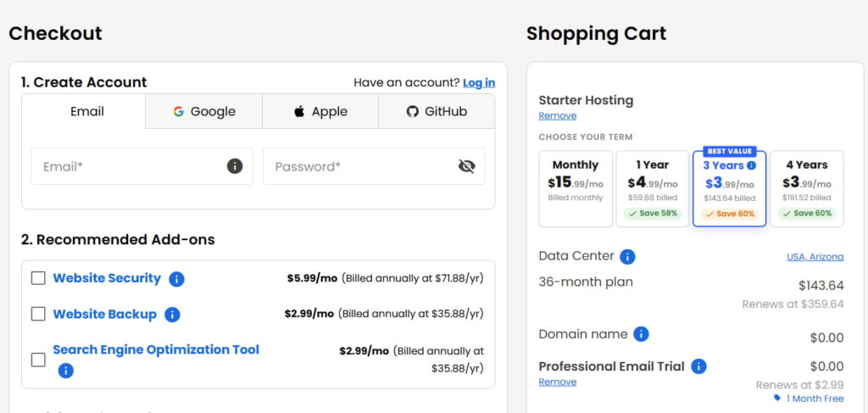Image resolution: width=868 pixels, height=413 pixels.
Task: Click the Log in link
Action: [x=479, y=82]
